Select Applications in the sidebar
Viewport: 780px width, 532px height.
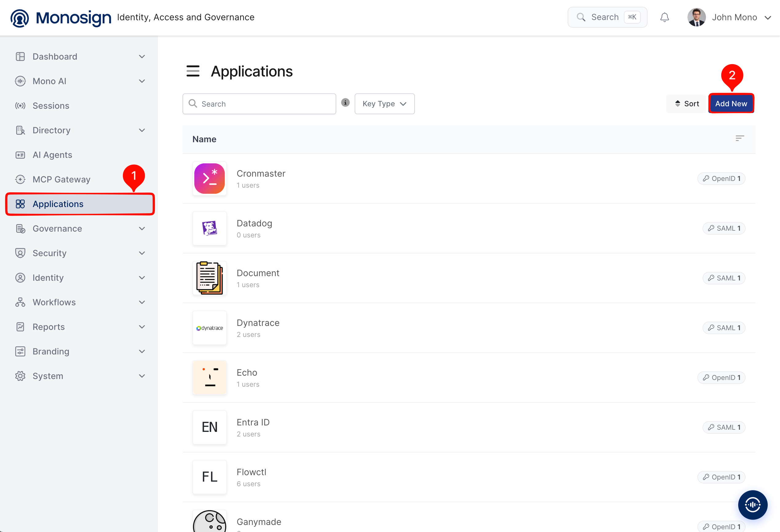[80, 204]
